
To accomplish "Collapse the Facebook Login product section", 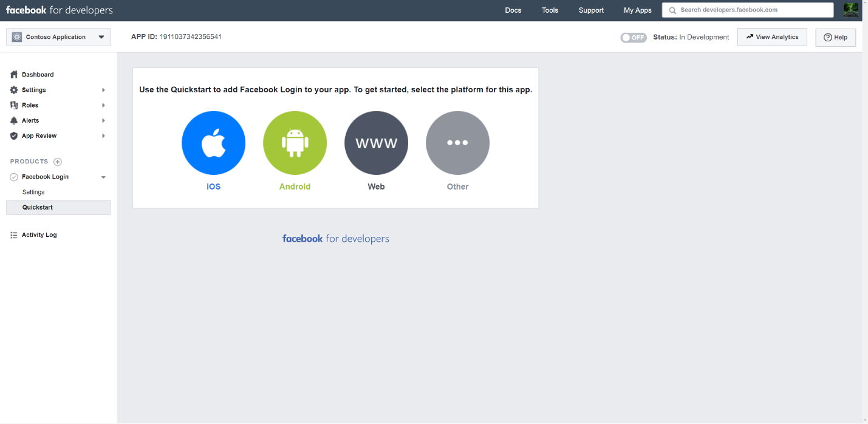I will point(103,177).
